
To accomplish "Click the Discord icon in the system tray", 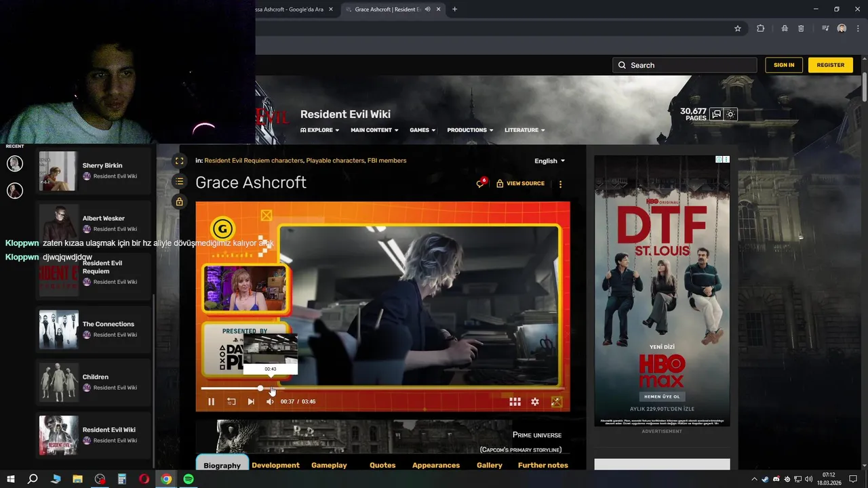I will click(776, 479).
